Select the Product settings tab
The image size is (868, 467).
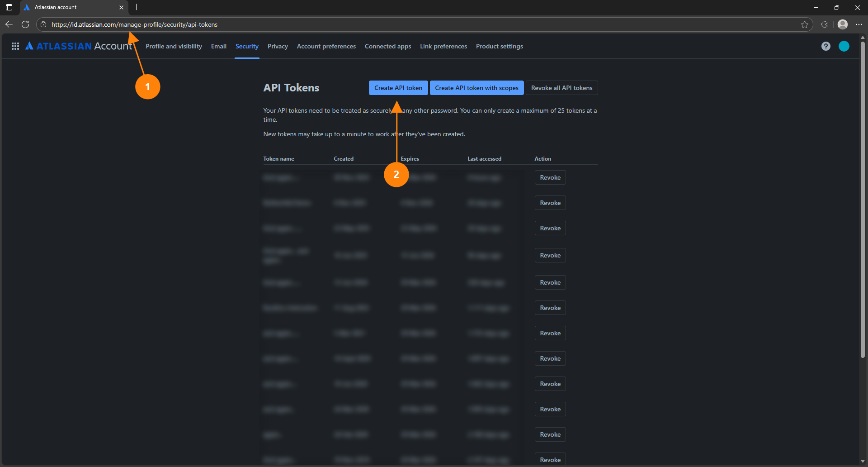pyautogui.click(x=499, y=46)
